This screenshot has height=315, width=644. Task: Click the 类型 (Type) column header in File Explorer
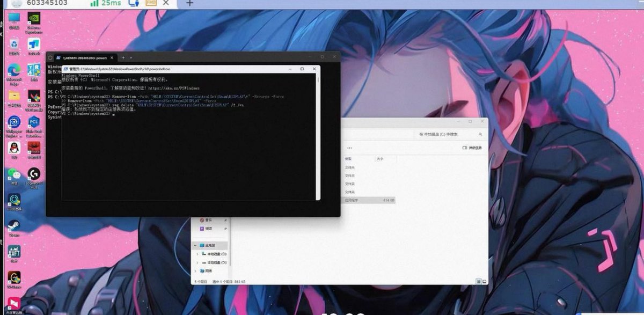[348, 159]
